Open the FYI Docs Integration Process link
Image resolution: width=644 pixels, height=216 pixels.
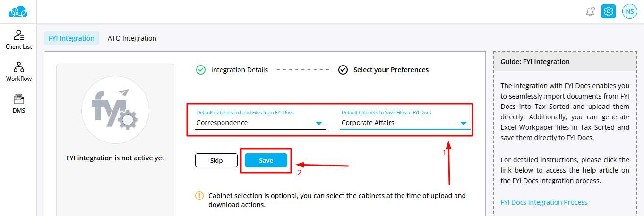point(544,202)
